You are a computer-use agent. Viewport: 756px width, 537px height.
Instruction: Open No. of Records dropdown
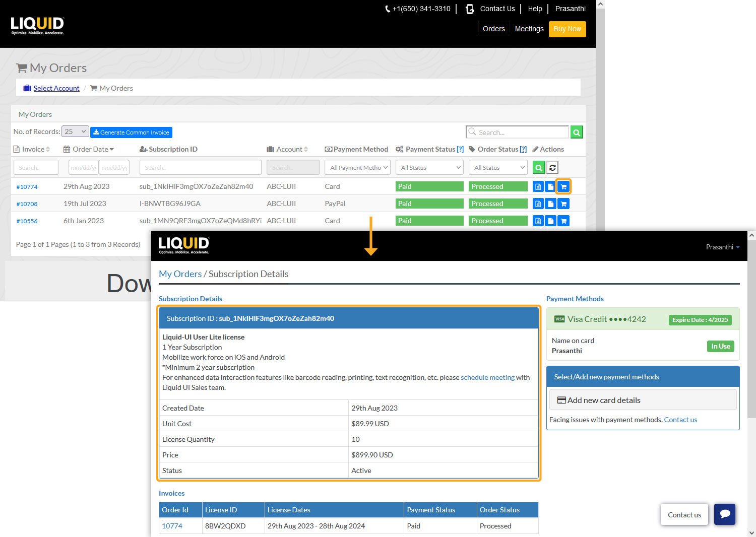pos(75,131)
